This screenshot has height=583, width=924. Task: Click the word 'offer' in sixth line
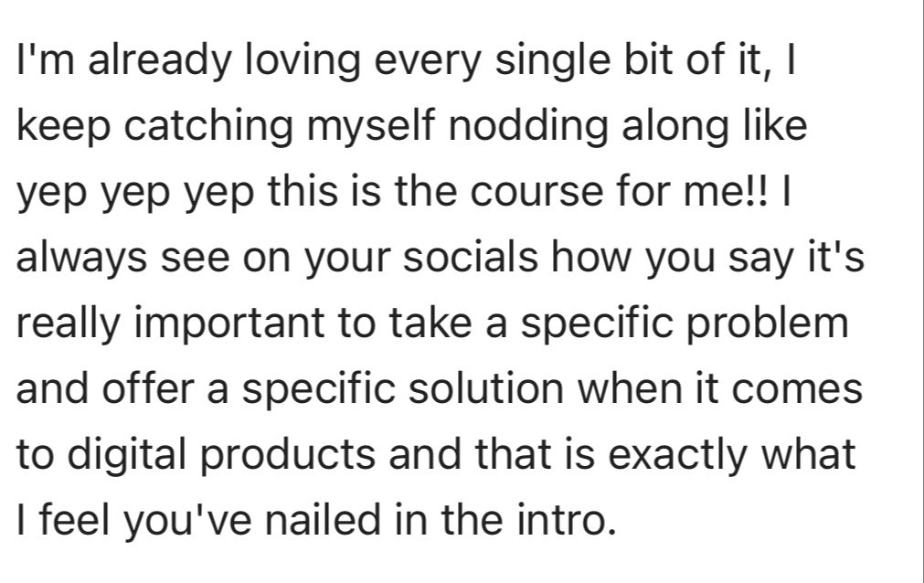[147, 389]
